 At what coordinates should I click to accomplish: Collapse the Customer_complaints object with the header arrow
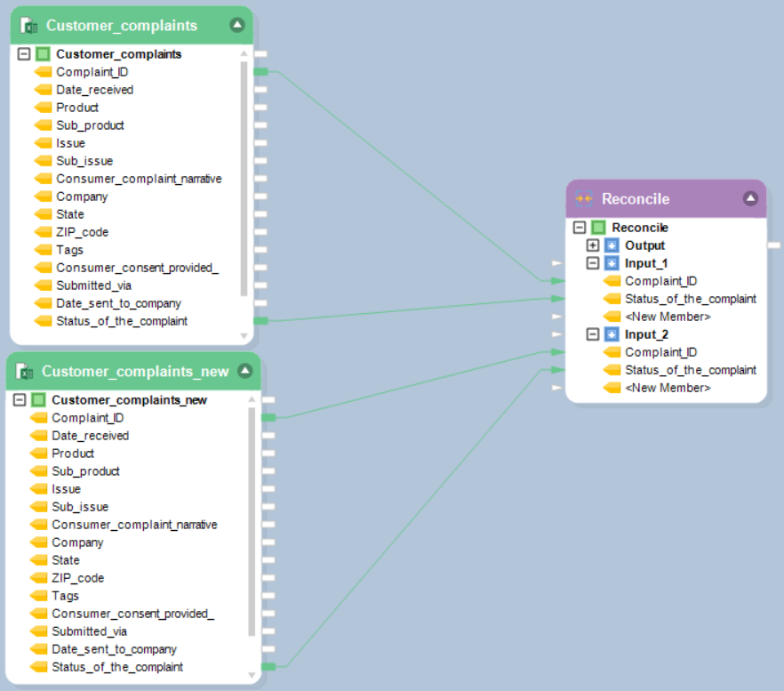point(236,25)
